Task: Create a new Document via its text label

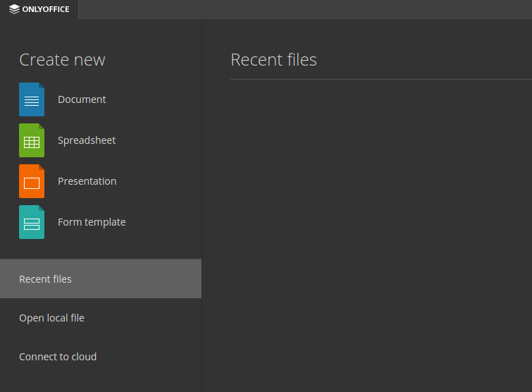Action: tap(82, 99)
